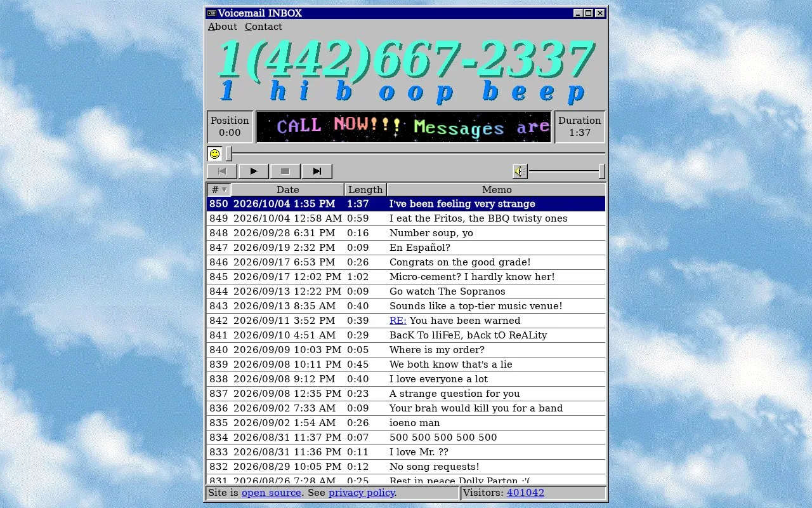This screenshot has width=812, height=508.
Task: Sort by the Memo column header
Action: tap(497, 189)
